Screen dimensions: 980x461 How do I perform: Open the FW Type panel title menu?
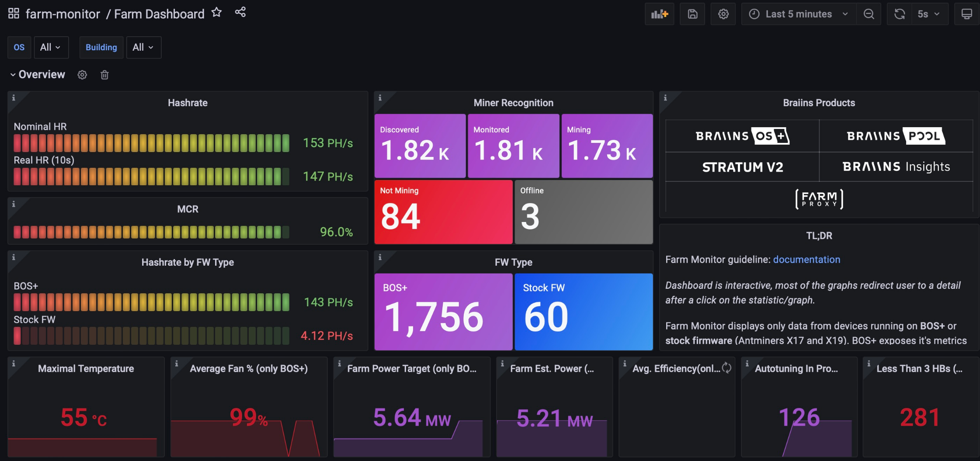514,262
